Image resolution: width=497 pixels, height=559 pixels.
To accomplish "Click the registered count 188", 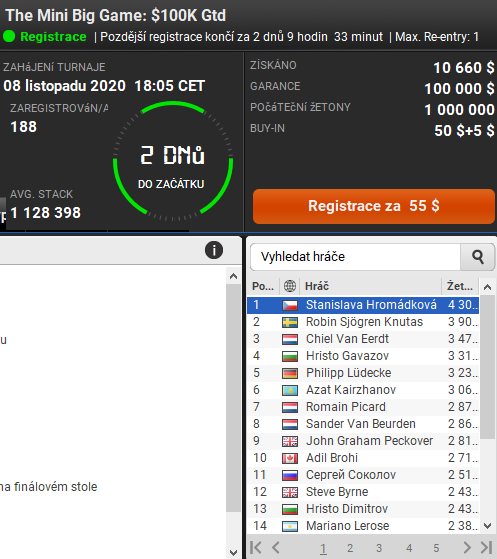I will (x=24, y=127).
